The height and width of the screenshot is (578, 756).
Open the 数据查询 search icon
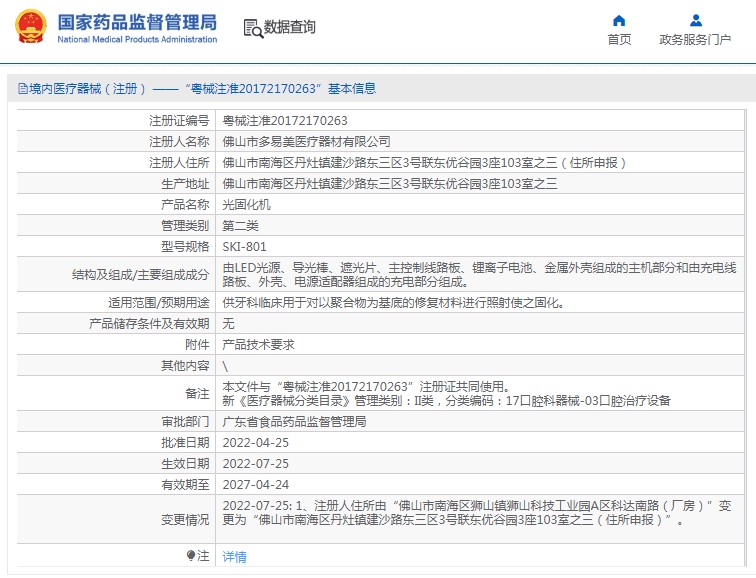point(254,29)
